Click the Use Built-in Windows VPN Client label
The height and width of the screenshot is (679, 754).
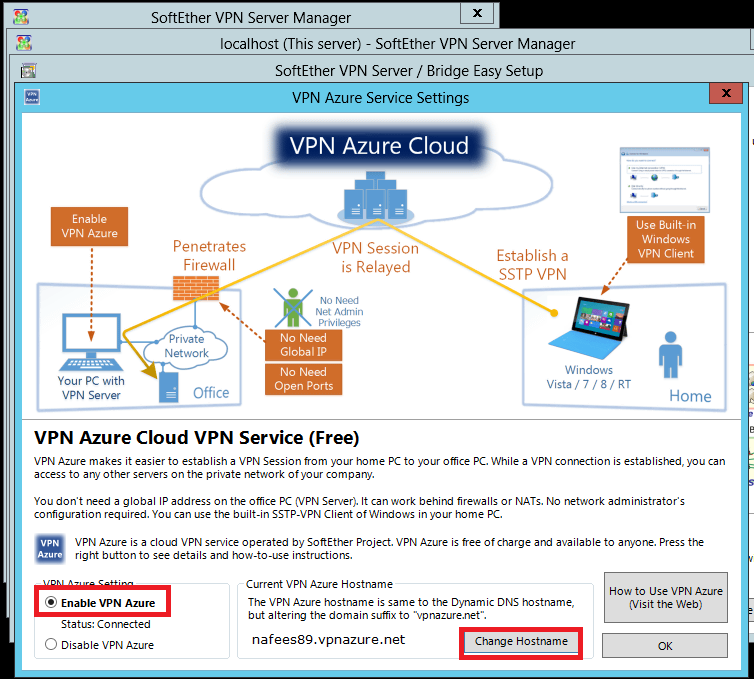666,239
